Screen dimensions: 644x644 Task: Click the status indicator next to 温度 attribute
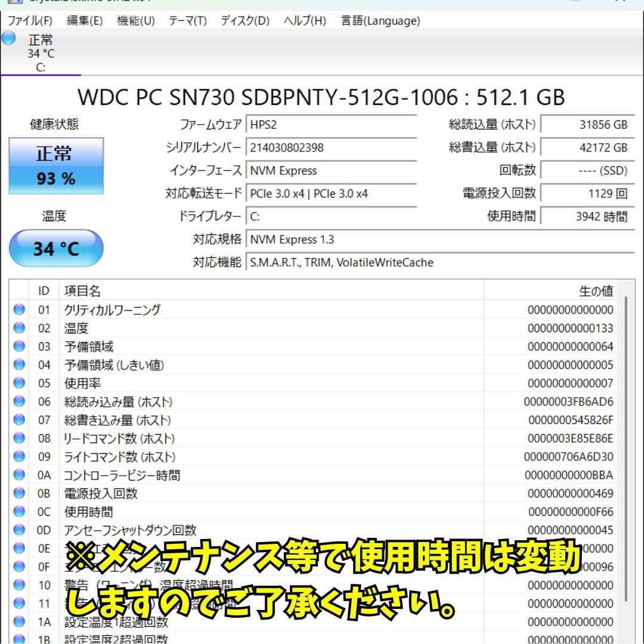(20, 329)
